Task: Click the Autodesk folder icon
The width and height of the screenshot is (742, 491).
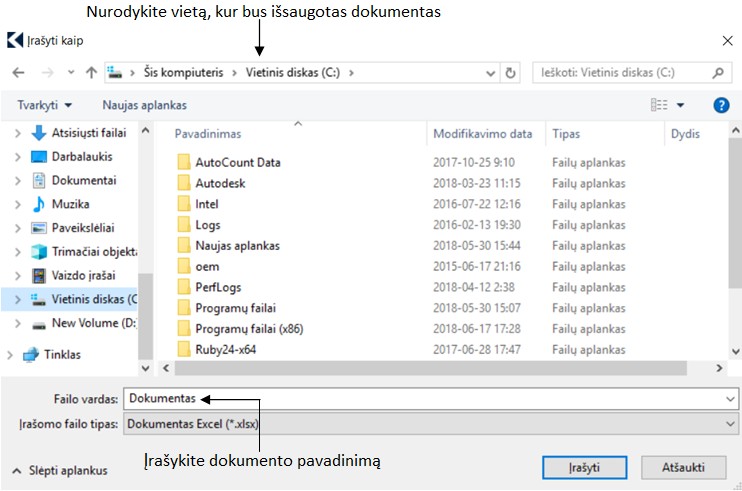Action: 184,183
